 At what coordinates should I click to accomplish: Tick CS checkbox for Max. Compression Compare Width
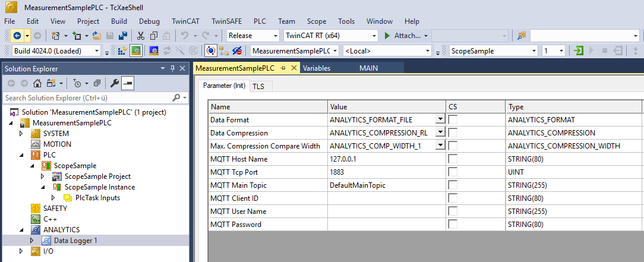pos(453,146)
